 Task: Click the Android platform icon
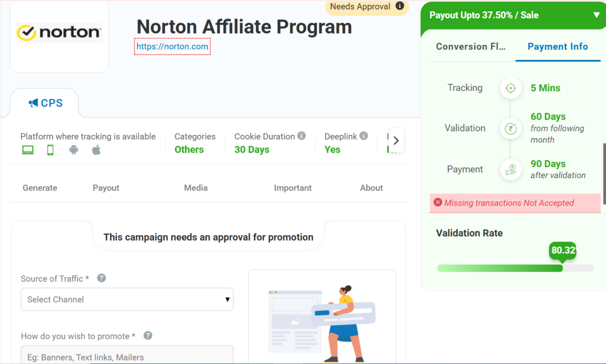tap(74, 150)
